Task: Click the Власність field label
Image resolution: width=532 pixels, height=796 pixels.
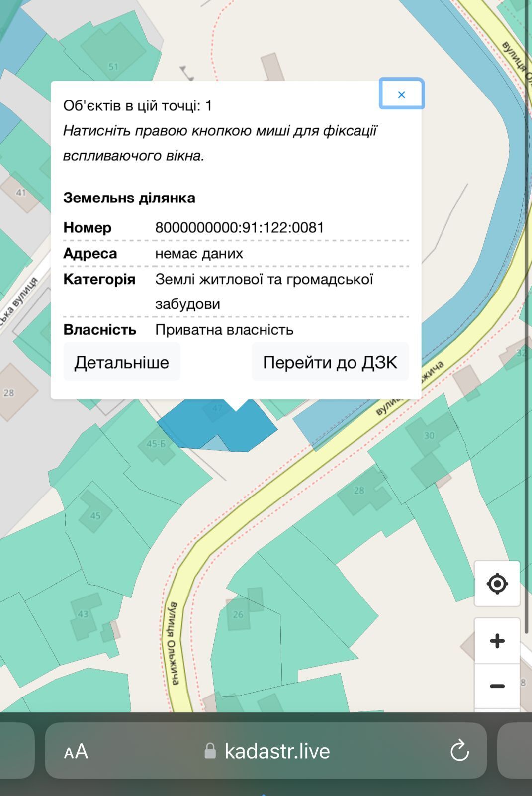Action: [x=99, y=330]
